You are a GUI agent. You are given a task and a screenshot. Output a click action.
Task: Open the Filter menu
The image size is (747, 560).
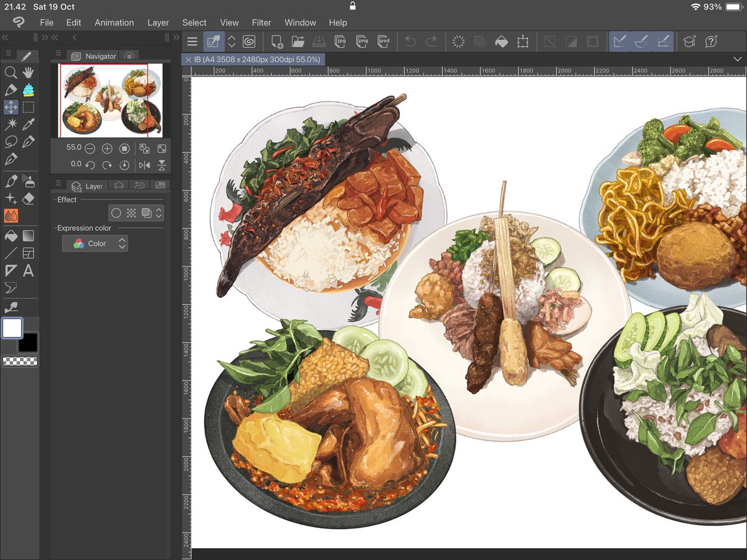(261, 22)
